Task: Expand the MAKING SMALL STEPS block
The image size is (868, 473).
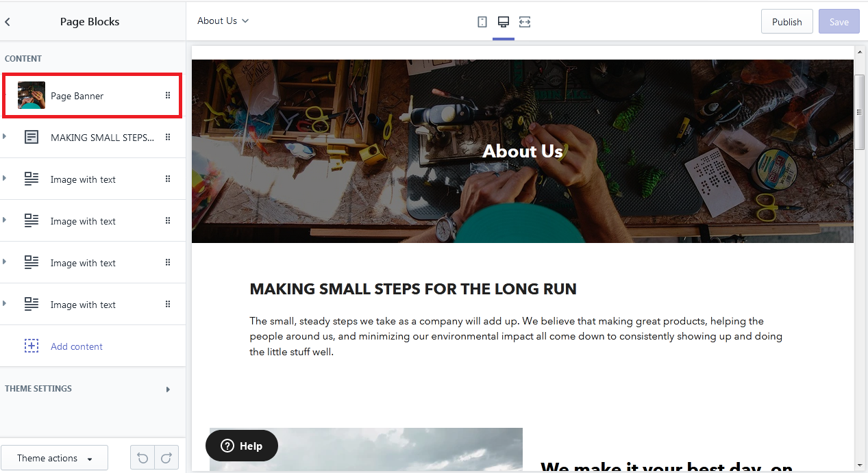Action: [x=4, y=137]
